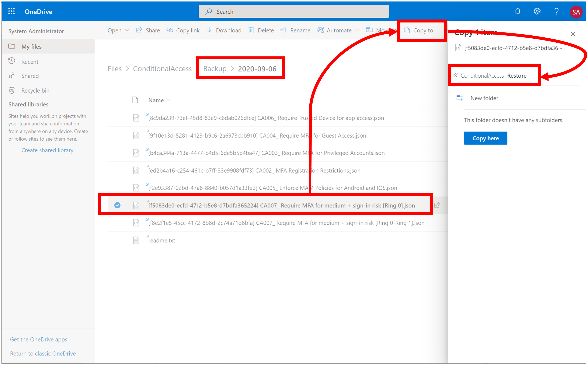Click the New folder icon in the copy panel
The width and height of the screenshot is (588, 365).
click(x=460, y=98)
